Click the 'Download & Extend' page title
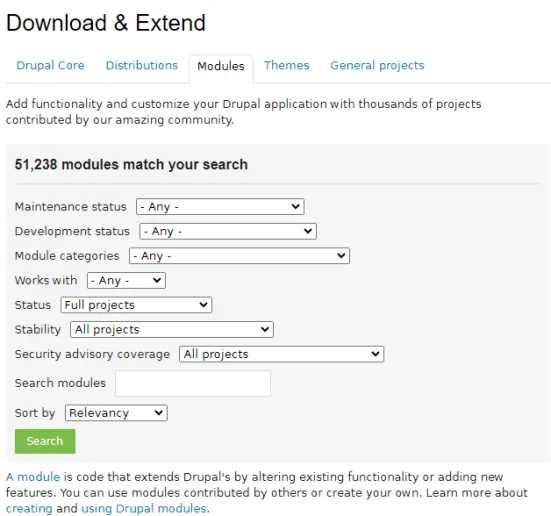This screenshot has width=551, height=516. click(106, 23)
